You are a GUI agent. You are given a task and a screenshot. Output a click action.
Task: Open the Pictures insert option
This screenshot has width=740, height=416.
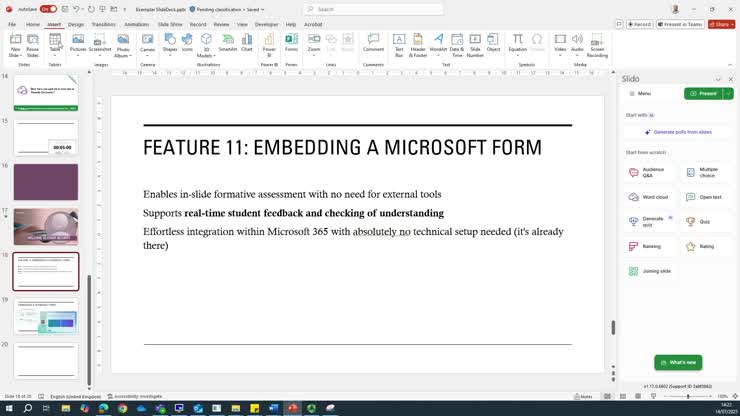(x=78, y=45)
